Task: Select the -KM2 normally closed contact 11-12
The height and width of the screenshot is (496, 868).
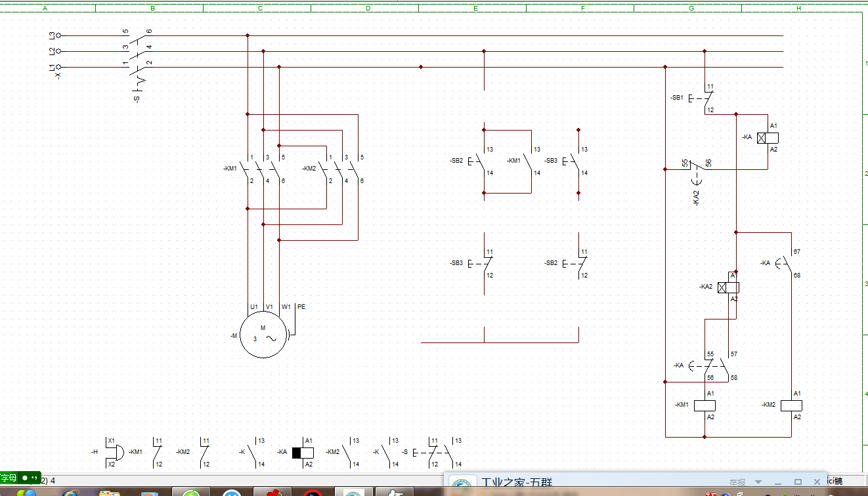Action: [x=205, y=452]
